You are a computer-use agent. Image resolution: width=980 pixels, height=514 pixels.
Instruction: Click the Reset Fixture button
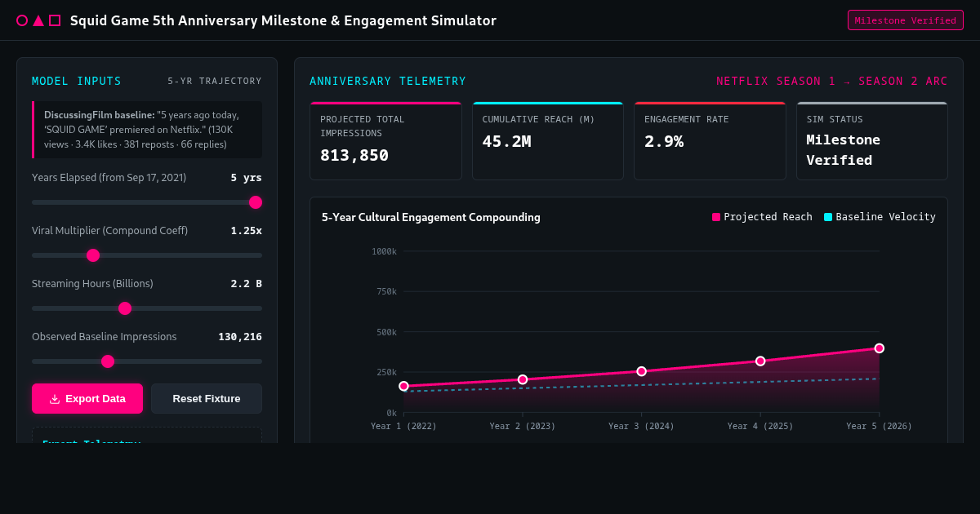coord(207,399)
